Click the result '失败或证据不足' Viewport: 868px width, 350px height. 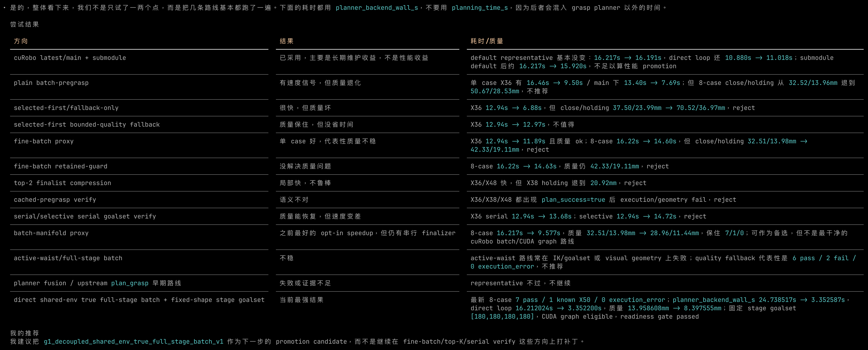(305, 283)
